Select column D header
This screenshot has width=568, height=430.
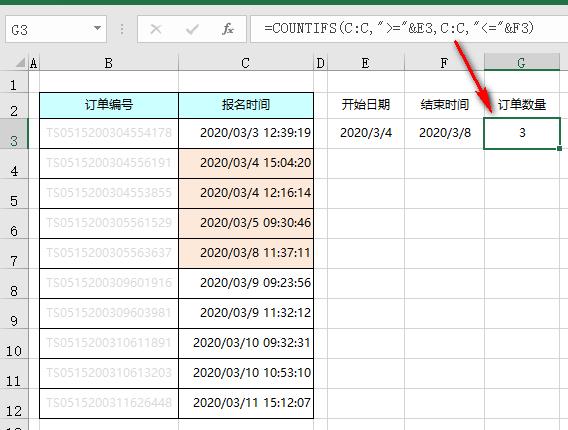click(x=320, y=63)
